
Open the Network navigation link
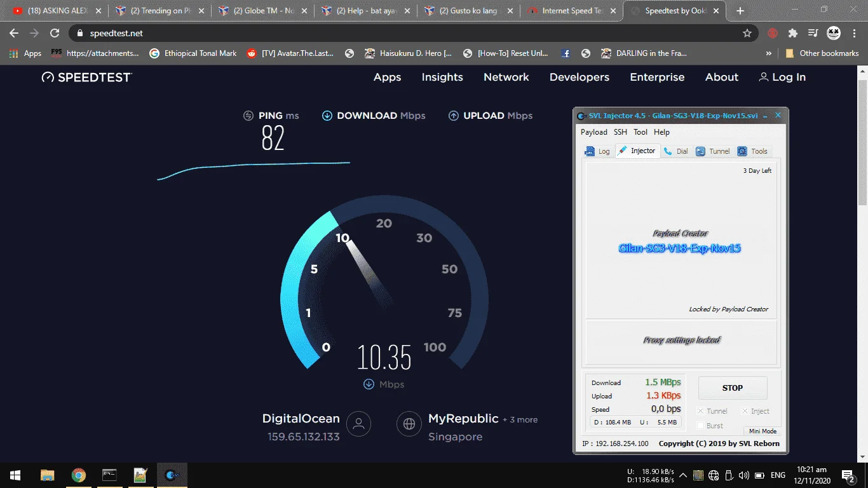506,77
